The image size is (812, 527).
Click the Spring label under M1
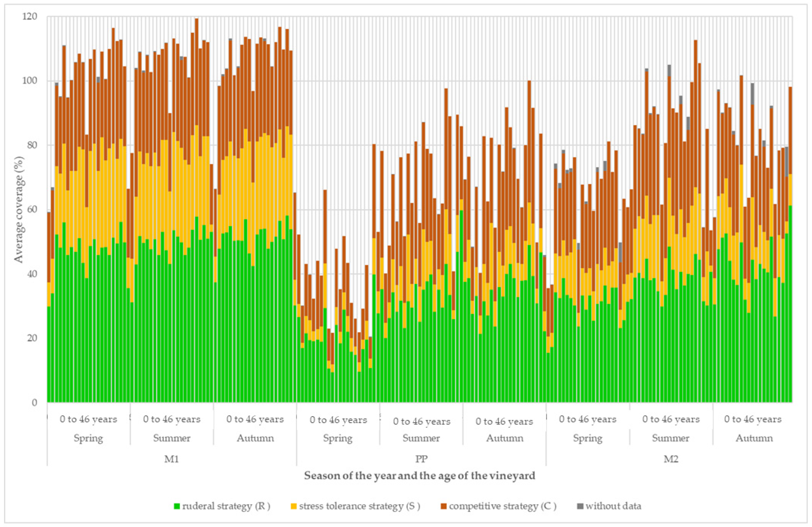tap(88, 438)
